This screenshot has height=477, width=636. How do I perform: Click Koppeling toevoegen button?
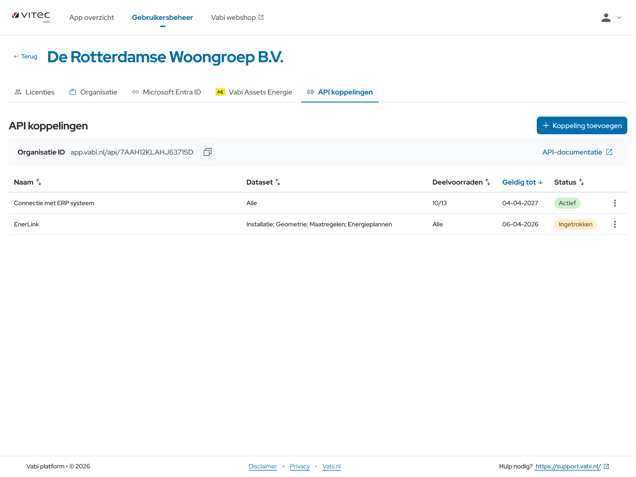click(581, 125)
